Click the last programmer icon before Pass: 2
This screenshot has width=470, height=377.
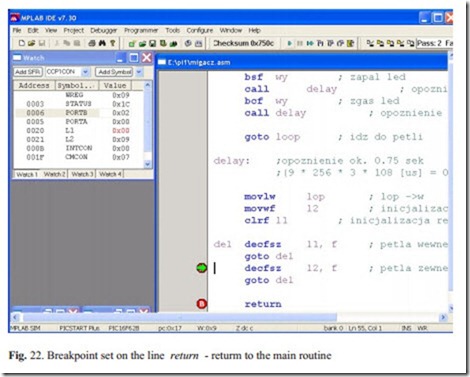[411, 43]
